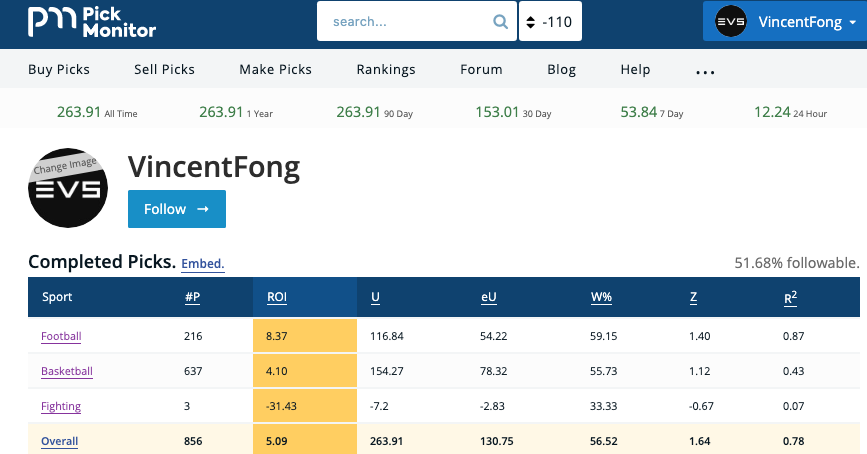This screenshot has height=454, width=867.
Task: Sort by U column header
Action: [x=375, y=297]
